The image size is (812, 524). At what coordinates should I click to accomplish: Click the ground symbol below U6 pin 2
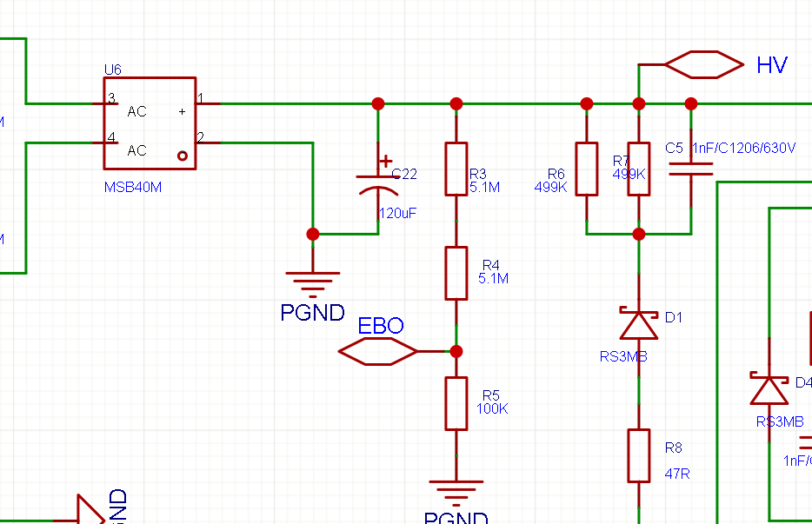(x=313, y=280)
